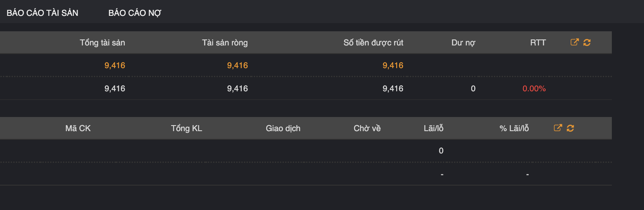Refresh the asset summary table
Viewport: 644px width, 210px height.
[x=587, y=42]
